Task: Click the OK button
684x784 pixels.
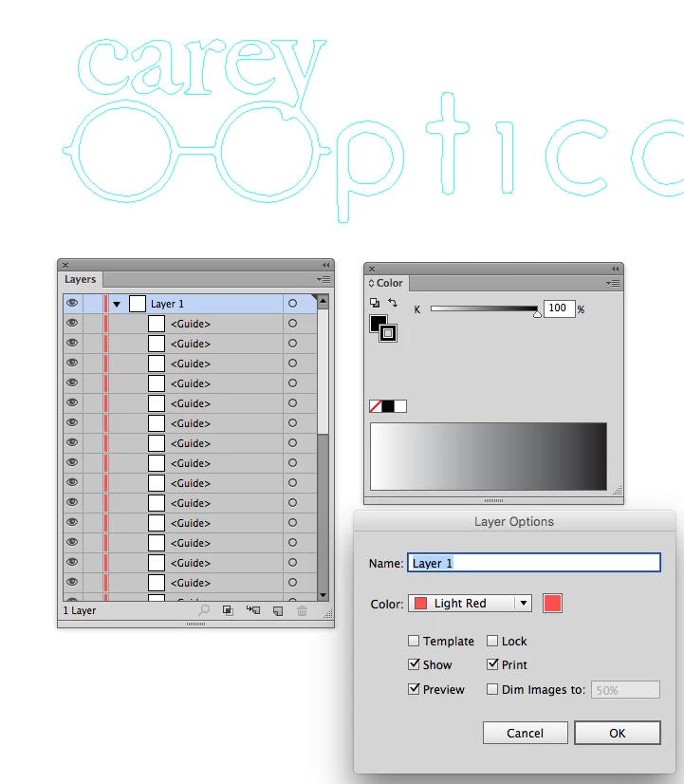Action: pyautogui.click(x=617, y=733)
